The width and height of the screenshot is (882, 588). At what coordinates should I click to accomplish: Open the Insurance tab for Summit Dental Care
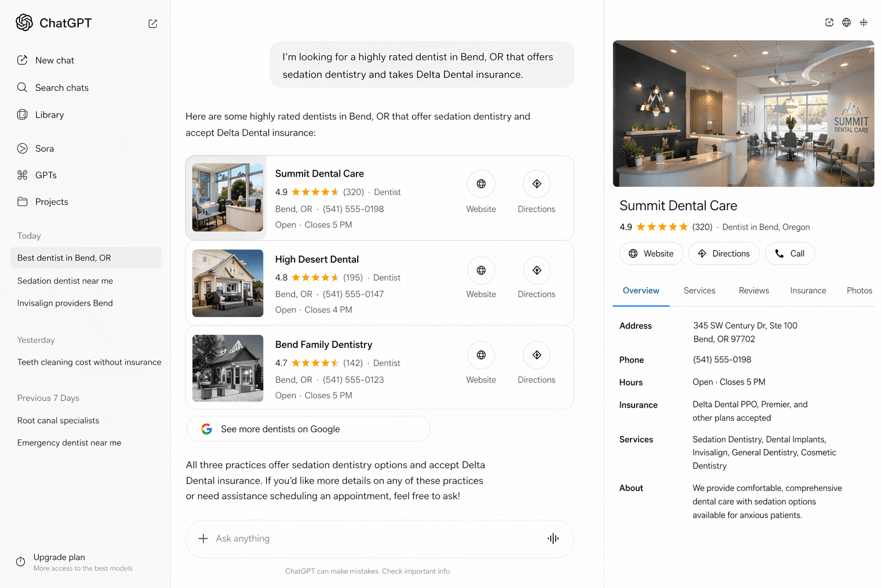click(x=808, y=291)
